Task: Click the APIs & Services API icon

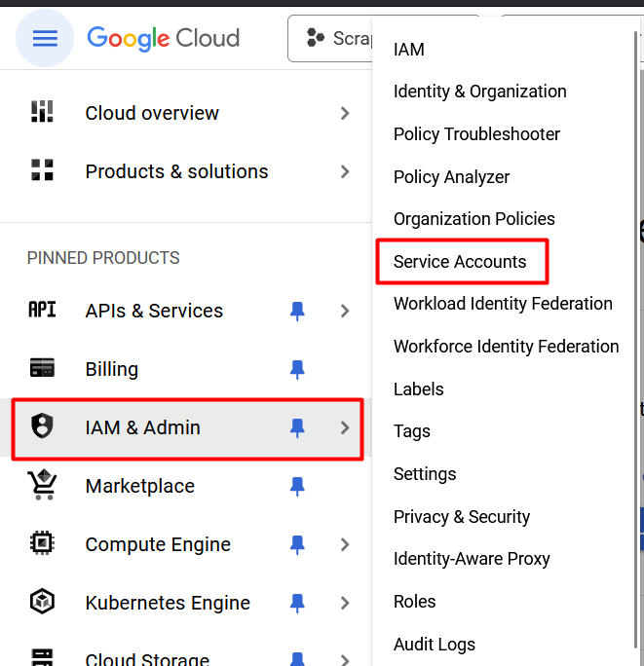Action: [x=42, y=310]
